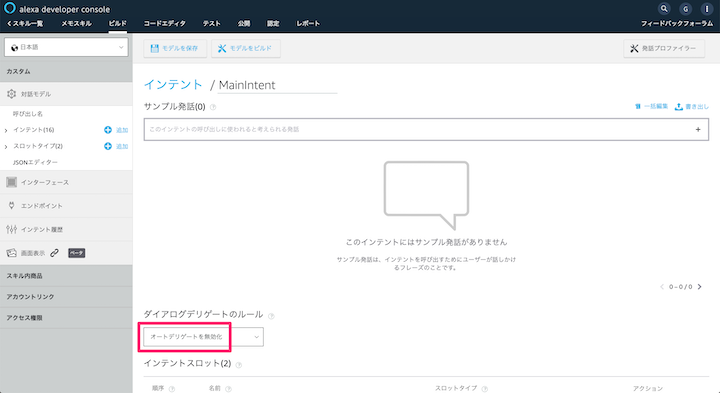Click the add-slot-type plus icon
The image size is (720, 393).
click(108, 146)
